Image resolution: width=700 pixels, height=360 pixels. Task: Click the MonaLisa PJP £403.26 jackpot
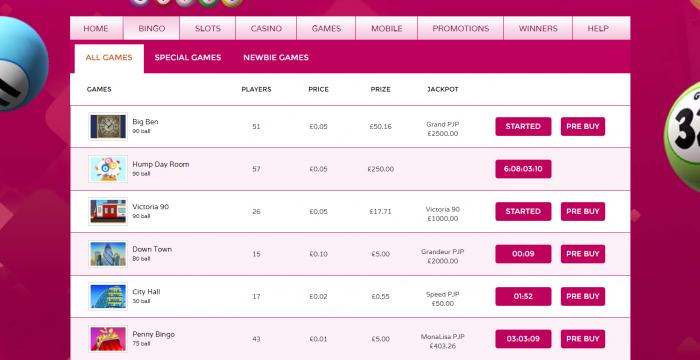coord(442,341)
